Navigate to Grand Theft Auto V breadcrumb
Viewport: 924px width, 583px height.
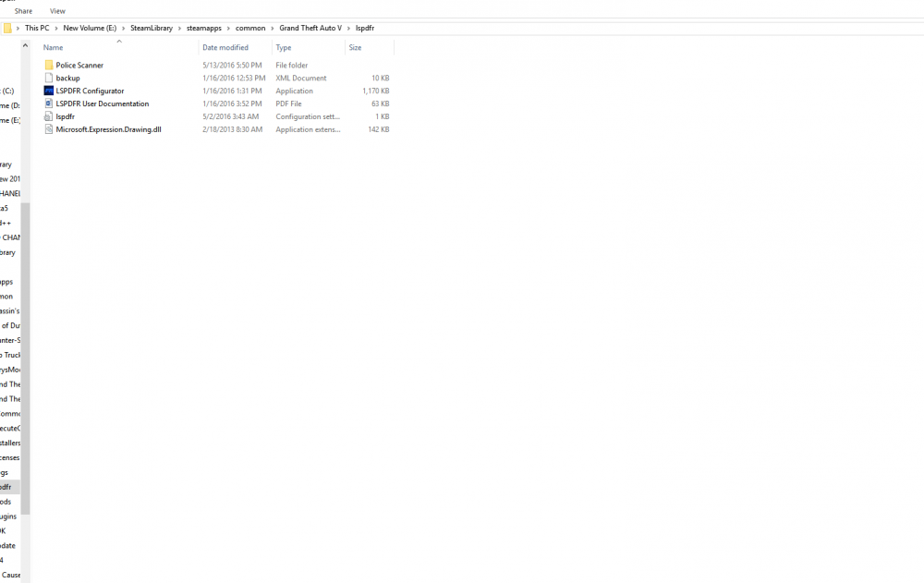(x=310, y=29)
